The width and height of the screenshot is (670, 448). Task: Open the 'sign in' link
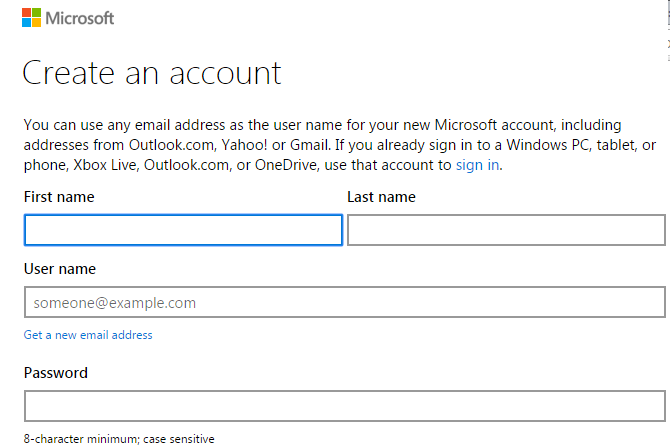pyautogui.click(x=477, y=165)
